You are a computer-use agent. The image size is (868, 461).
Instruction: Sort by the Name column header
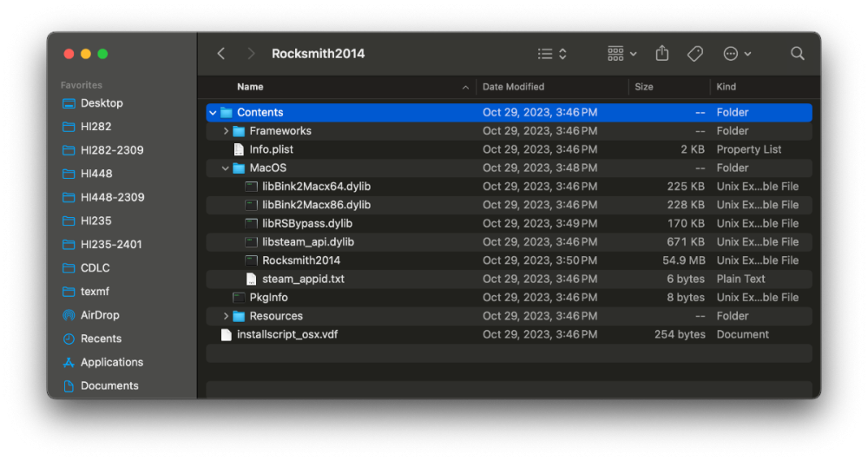(x=250, y=87)
